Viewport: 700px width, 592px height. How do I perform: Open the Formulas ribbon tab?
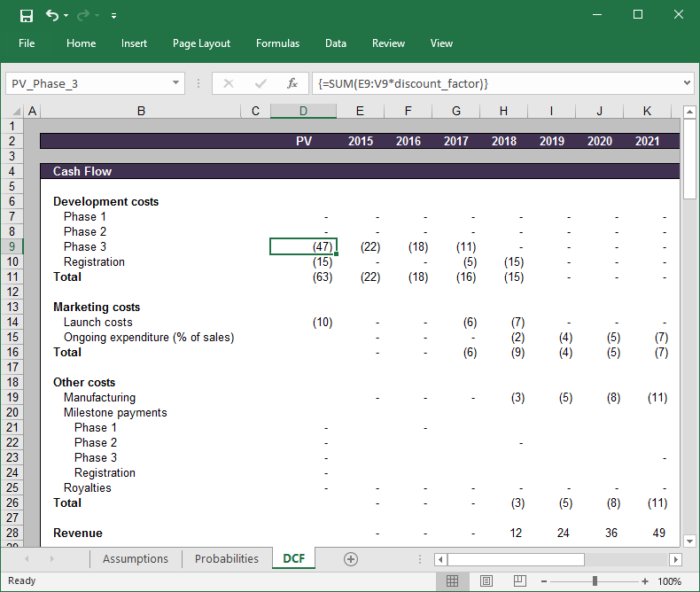pos(277,43)
